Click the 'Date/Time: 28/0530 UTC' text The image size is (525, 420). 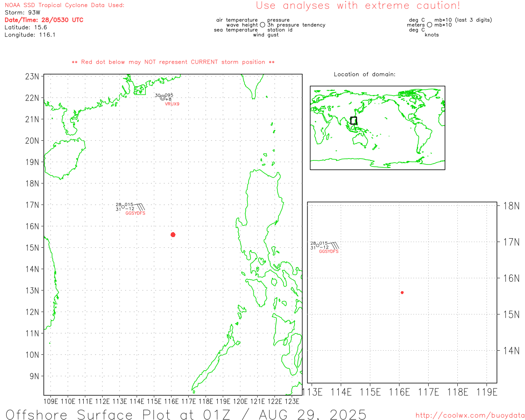(x=44, y=20)
